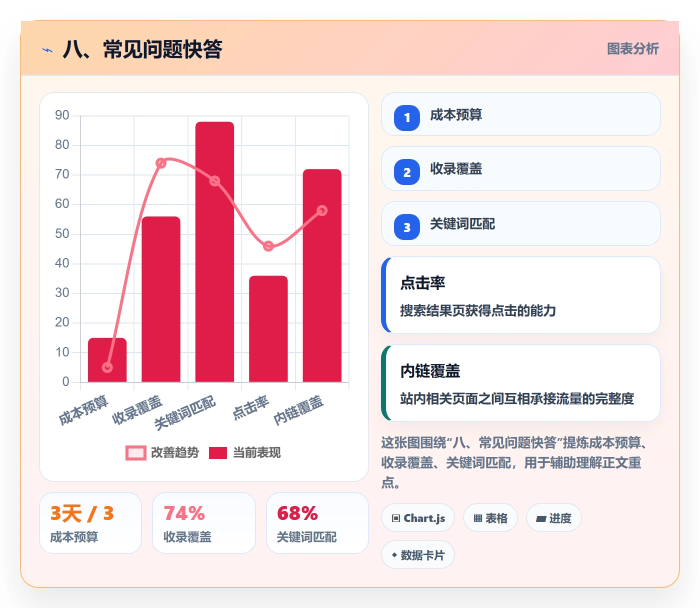Open the 点击率 description card
The height and width of the screenshot is (608, 700).
[x=521, y=295]
